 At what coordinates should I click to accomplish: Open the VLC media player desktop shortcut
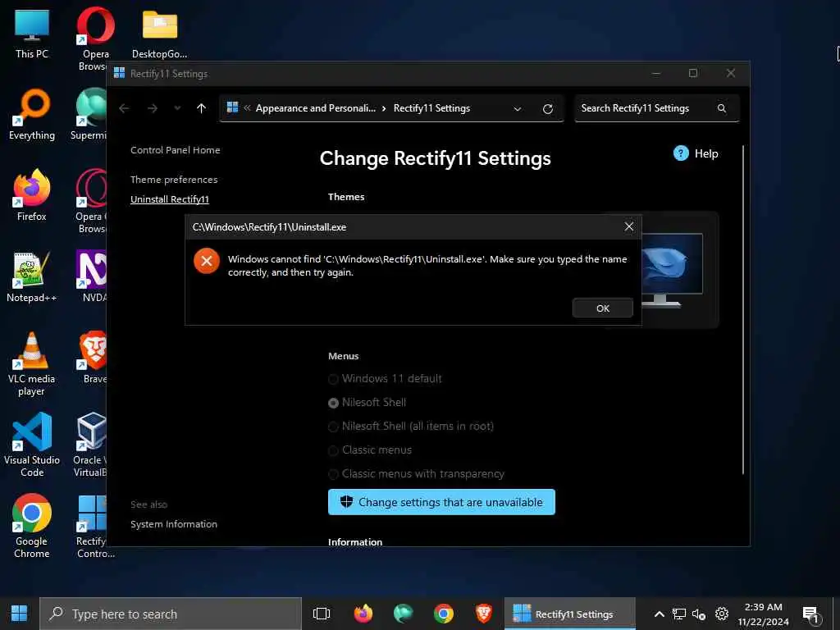point(32,364)
